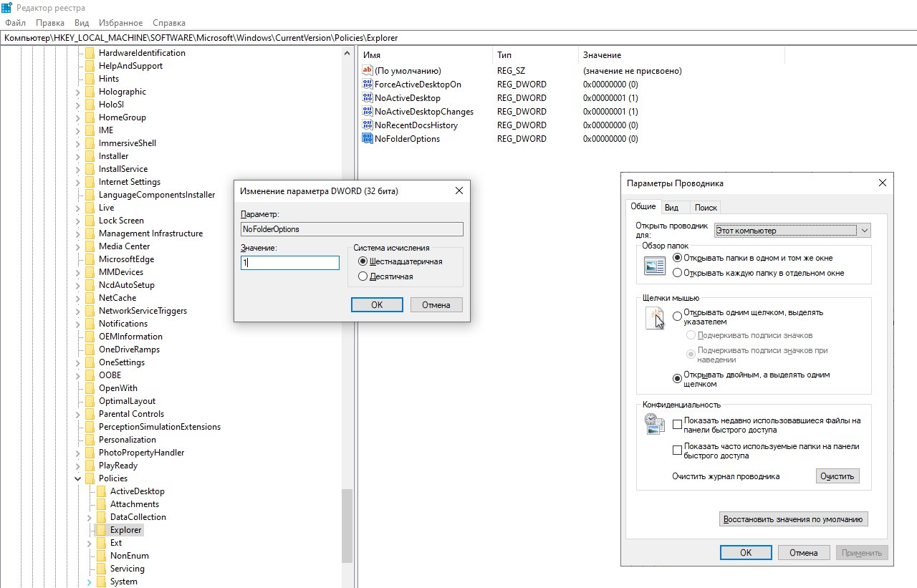Screen dimensions: 917x588
Task: Click the registry tree vertical scrollbar thumb
Action: click(347, 526)
